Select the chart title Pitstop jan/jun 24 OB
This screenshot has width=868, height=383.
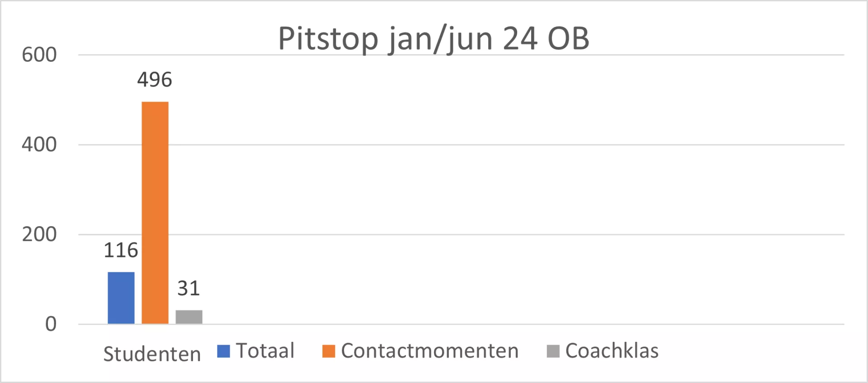434,39
